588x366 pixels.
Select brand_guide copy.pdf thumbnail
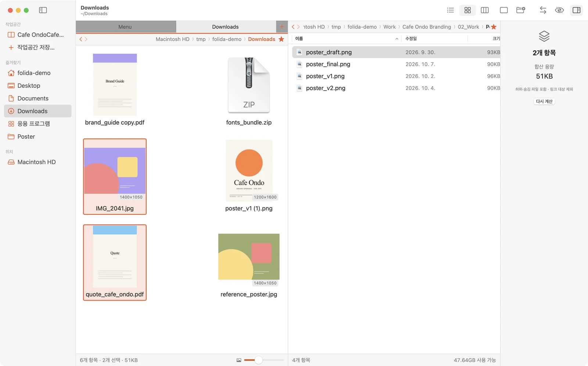click(x=115, y=85)
